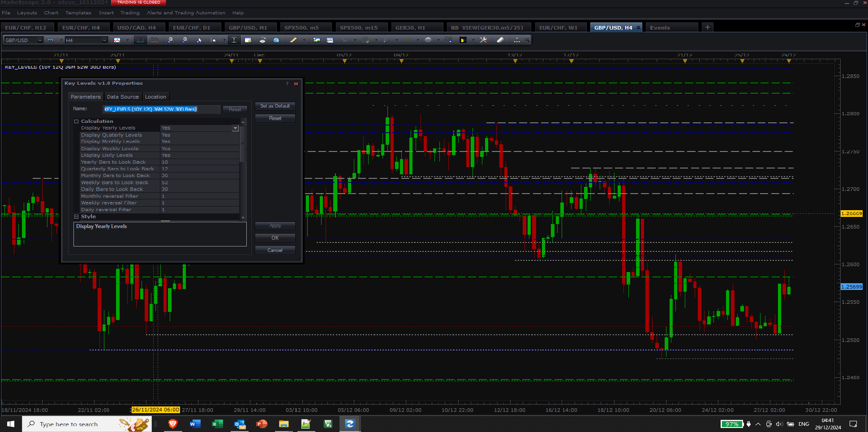868x432 pixels.
Task: Click the large Reset button under Set as Default
Action: [275, 118]
